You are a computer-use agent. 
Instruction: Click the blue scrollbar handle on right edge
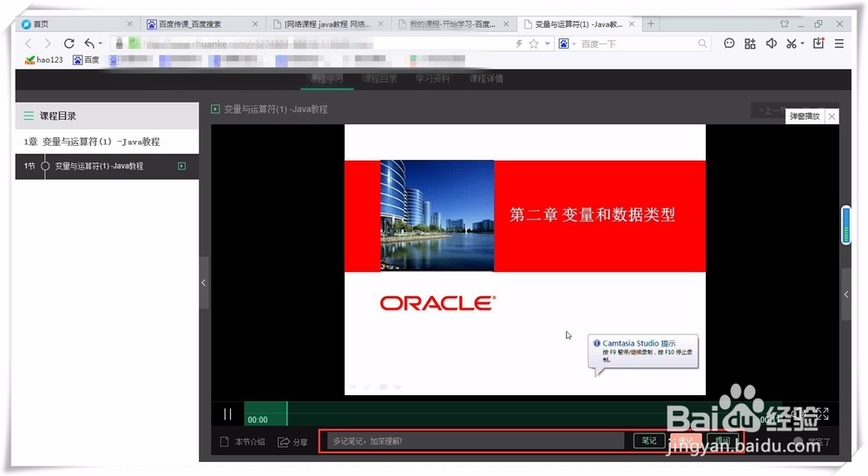(845, 225)
